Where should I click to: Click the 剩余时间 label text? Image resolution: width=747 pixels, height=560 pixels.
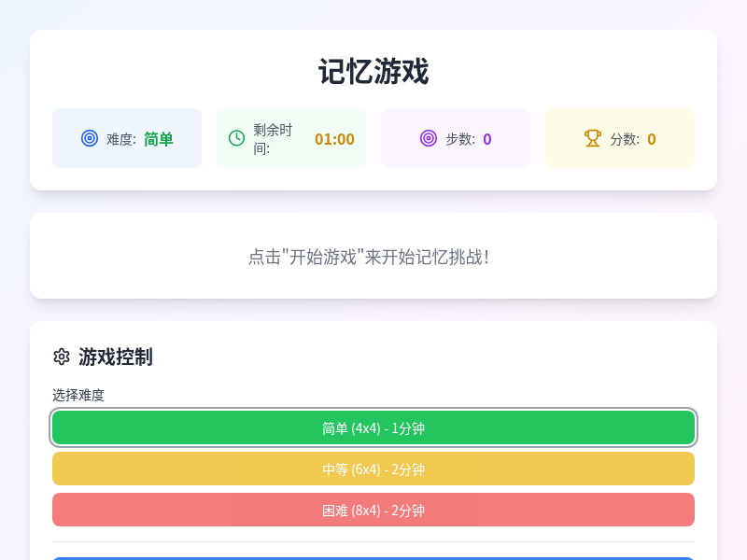click(273, 138)
